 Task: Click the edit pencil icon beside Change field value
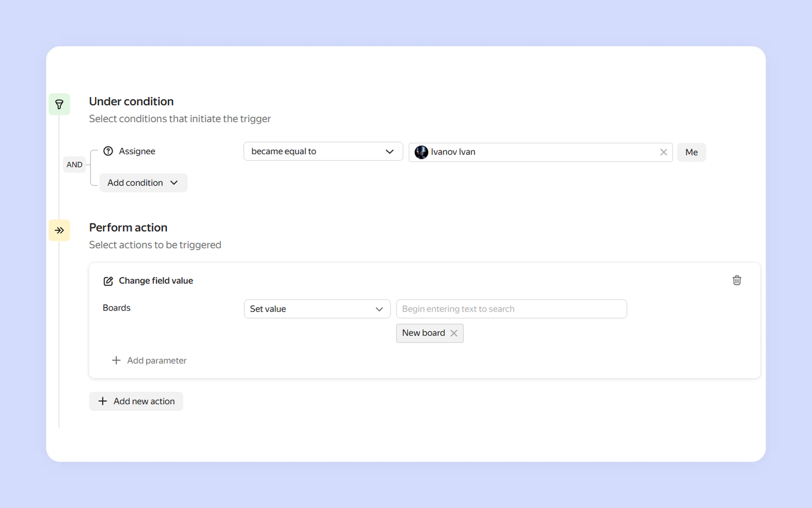[108, 281]
